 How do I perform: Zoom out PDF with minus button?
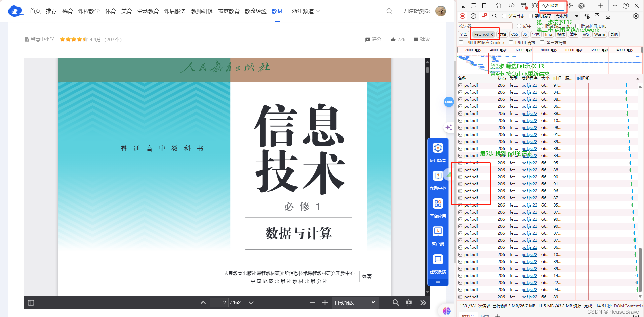[x=313, y=303]
